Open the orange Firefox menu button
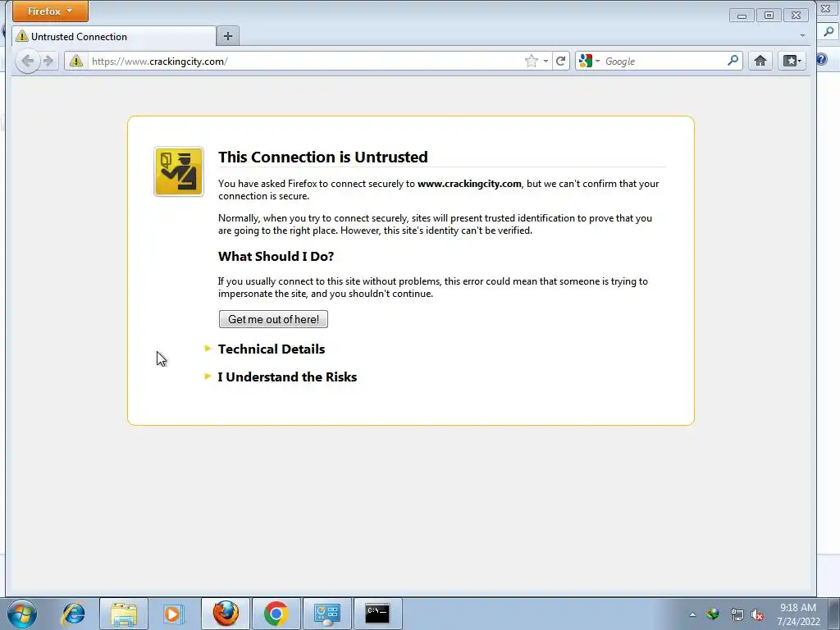Image resolution: width=840 pixels, height=630 pixels. [50, 11]
